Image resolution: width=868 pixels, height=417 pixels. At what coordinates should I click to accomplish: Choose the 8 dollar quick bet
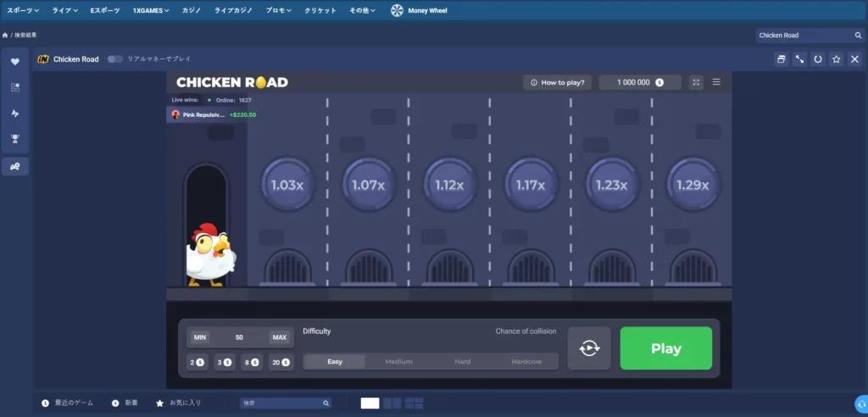(252, 362)
